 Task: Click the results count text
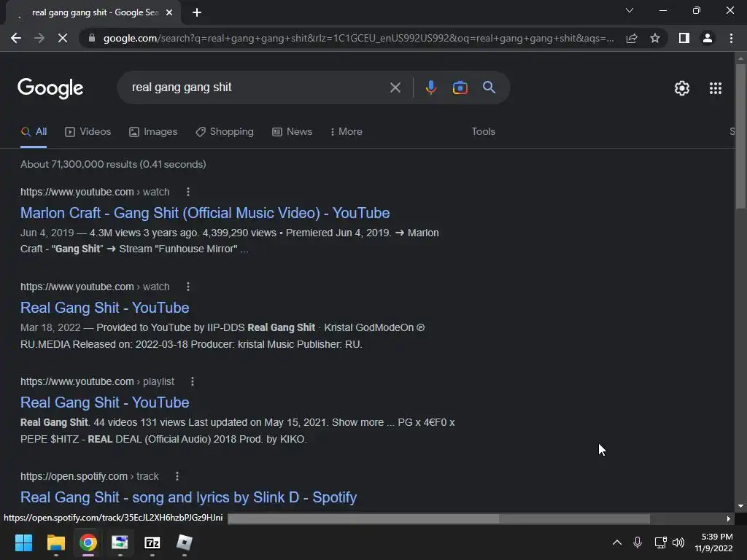[113, 164]
